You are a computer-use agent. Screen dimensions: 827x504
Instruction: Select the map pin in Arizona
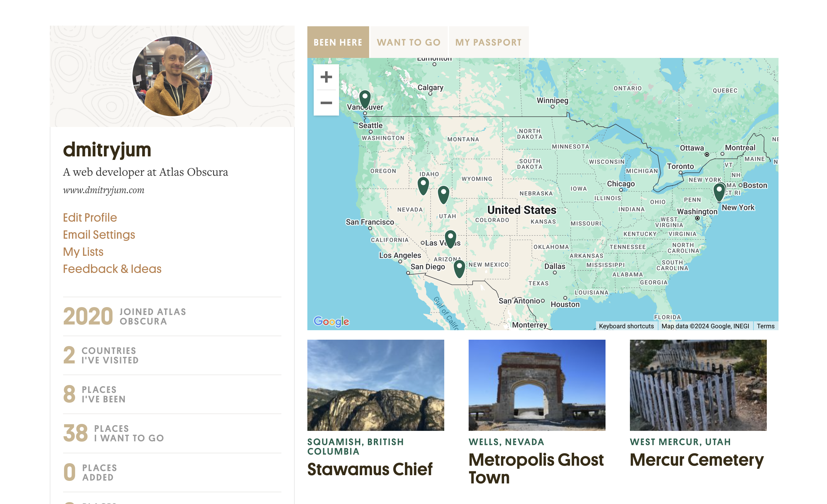coord(459,269)
